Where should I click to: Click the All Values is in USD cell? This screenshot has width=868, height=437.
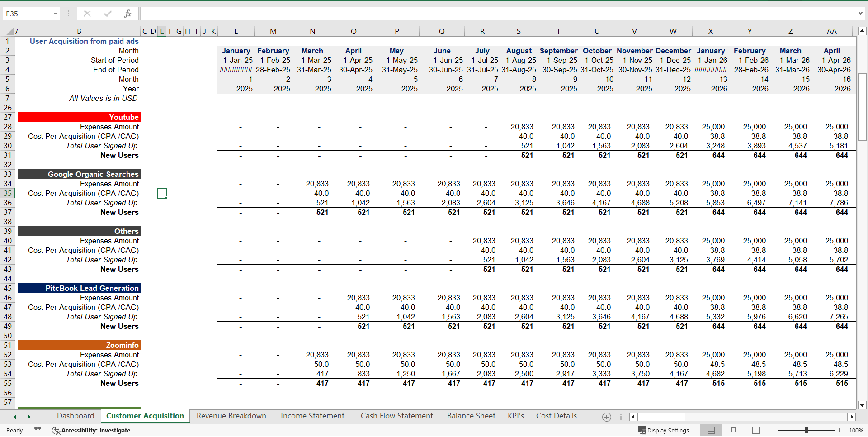pyautogui.click(x=103, y=98)
